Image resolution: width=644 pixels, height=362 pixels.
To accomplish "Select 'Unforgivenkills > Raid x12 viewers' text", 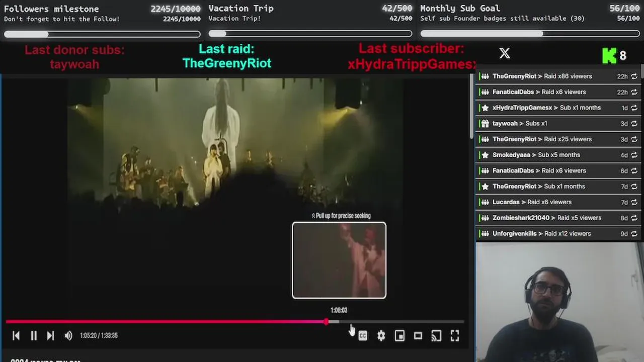I will [541, 233].
